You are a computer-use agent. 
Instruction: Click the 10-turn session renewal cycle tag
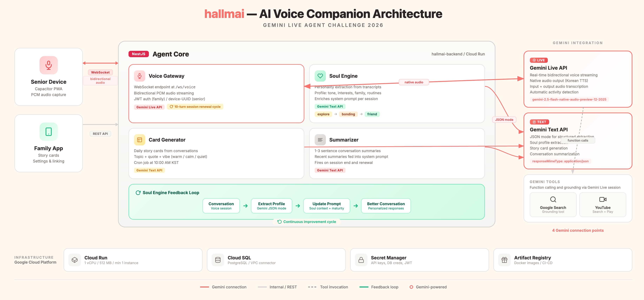coord(195,107)
